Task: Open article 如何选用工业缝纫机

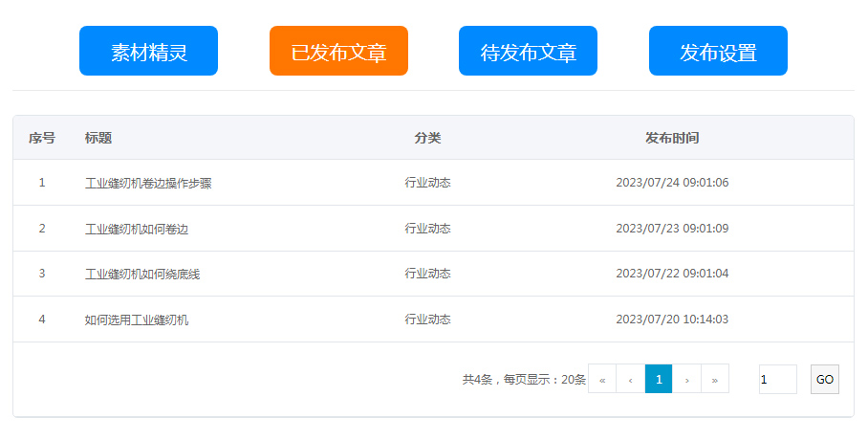Action: (136, 320)
